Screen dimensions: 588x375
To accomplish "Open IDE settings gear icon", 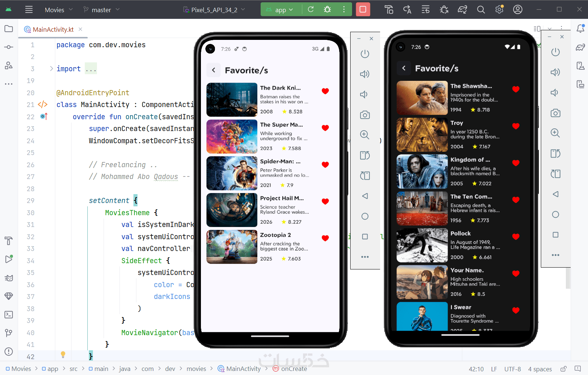I will click(x=500, y=10).
